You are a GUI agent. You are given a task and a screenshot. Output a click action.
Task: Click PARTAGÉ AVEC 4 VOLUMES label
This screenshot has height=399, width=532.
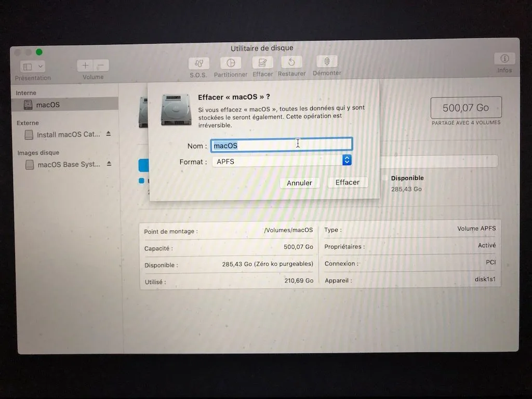pos(466,123)
